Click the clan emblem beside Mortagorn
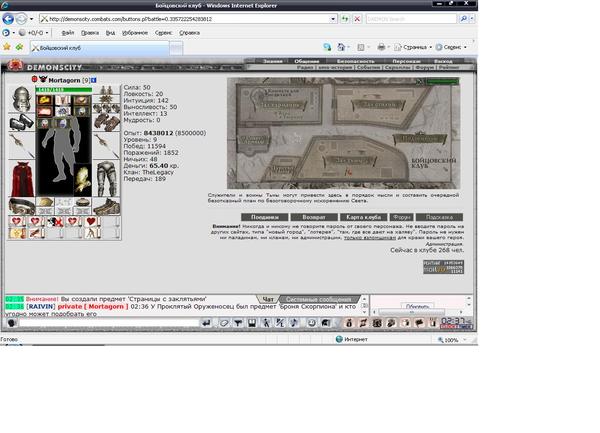 click(42, 80)
